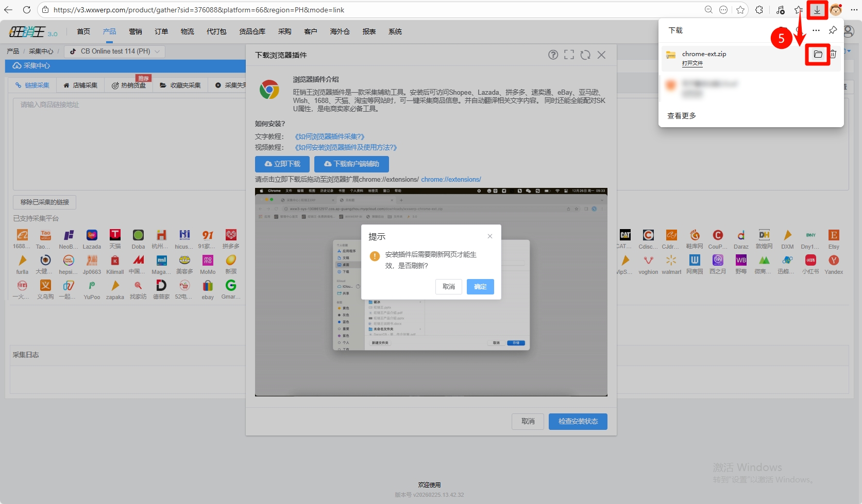Screen dimensions: 862x504
Task: Open the 订单 menu in the top navigation
Action: pos(161,31)
